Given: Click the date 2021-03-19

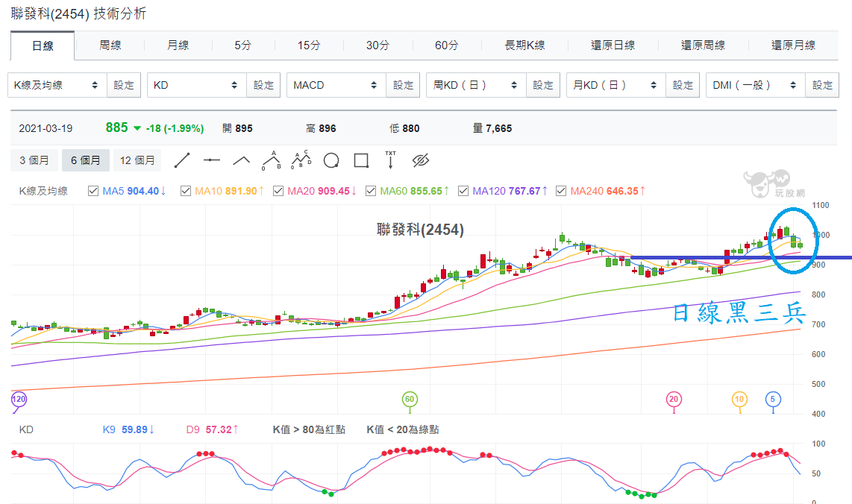Looking at the screenshot, I should tap(46, 129).
